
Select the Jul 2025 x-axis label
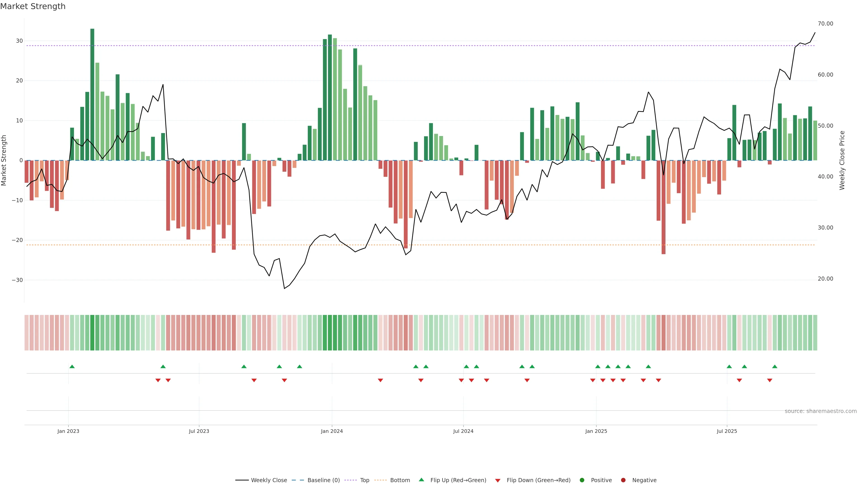coord(727,431)
